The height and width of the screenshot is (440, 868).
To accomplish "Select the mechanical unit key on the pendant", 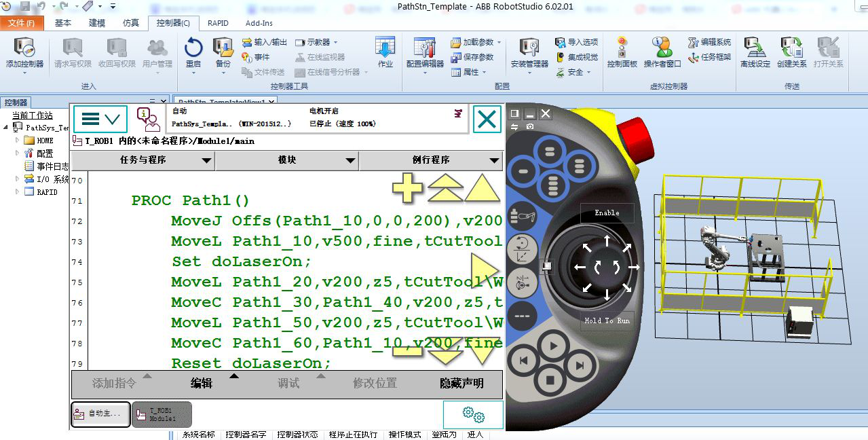I will (523, 217).
